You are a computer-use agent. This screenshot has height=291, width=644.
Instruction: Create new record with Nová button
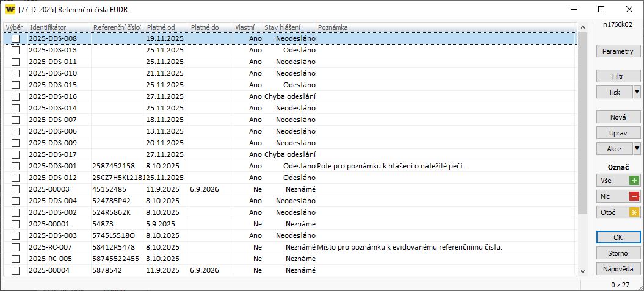click(618, 117)
